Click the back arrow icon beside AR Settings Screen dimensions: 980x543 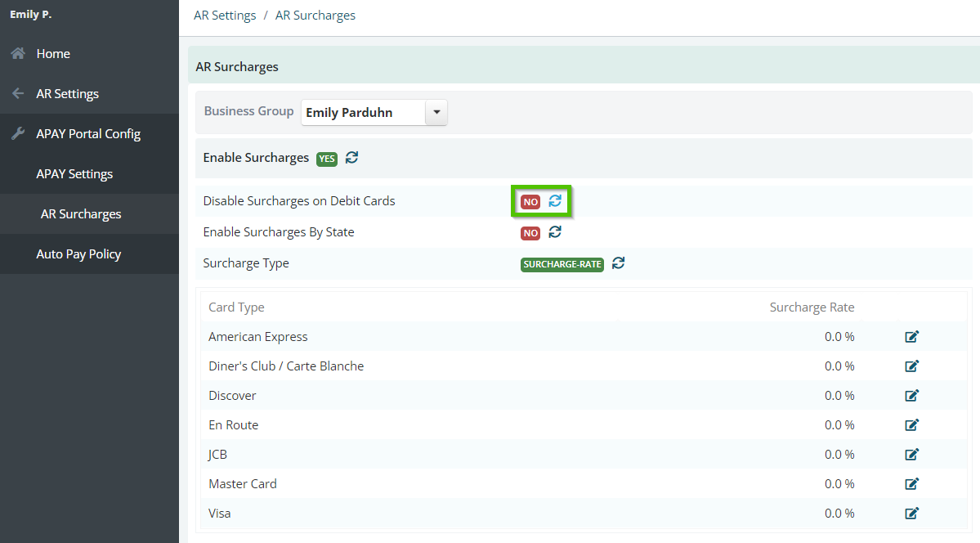click(x=18, y=94)
